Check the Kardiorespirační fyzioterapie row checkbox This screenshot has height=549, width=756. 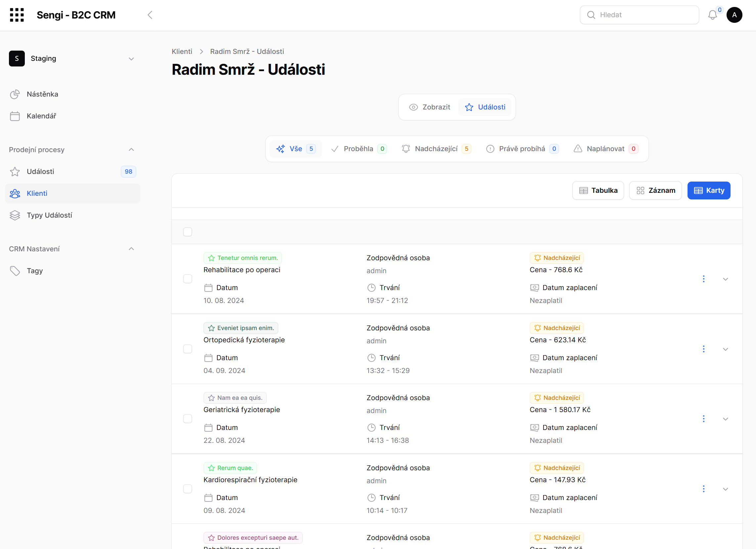tap(188, 489)
